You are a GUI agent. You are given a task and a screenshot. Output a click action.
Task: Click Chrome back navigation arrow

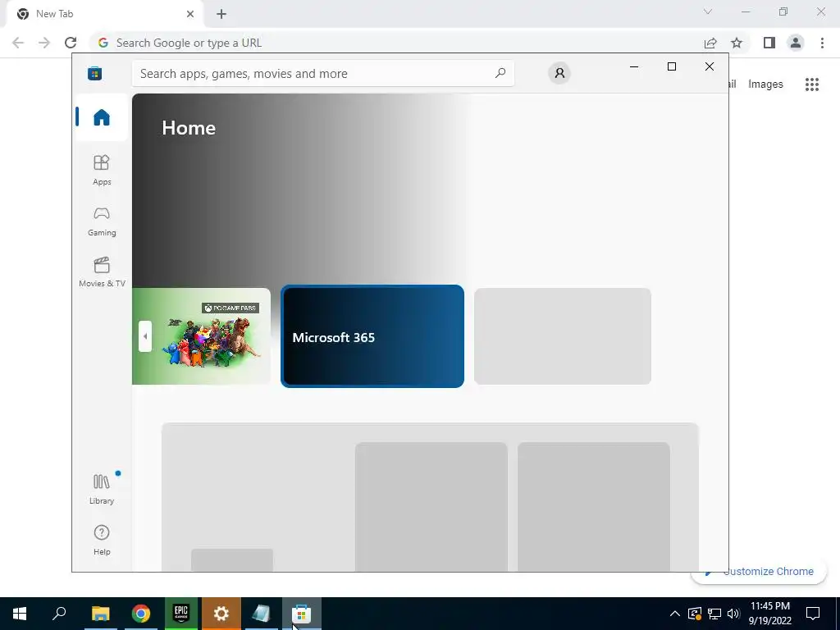click(18, 43)
